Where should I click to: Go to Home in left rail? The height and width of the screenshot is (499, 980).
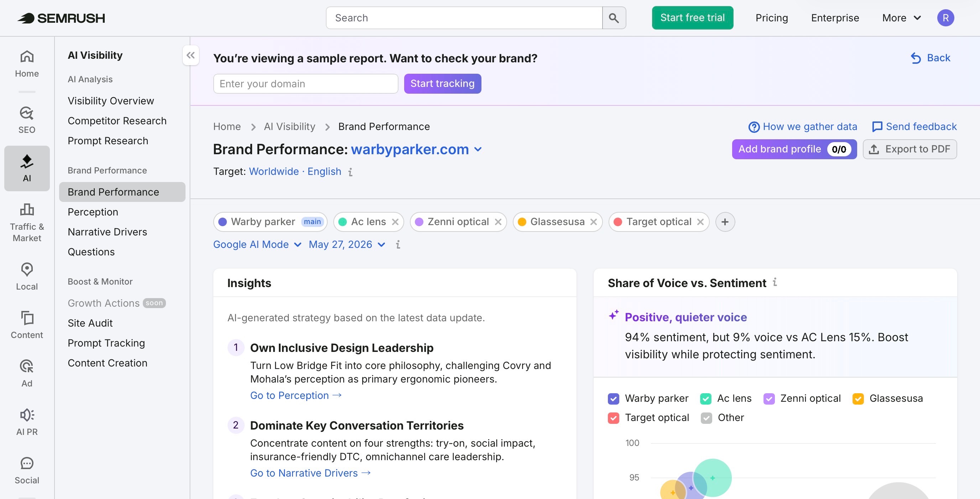pos(27,64)
